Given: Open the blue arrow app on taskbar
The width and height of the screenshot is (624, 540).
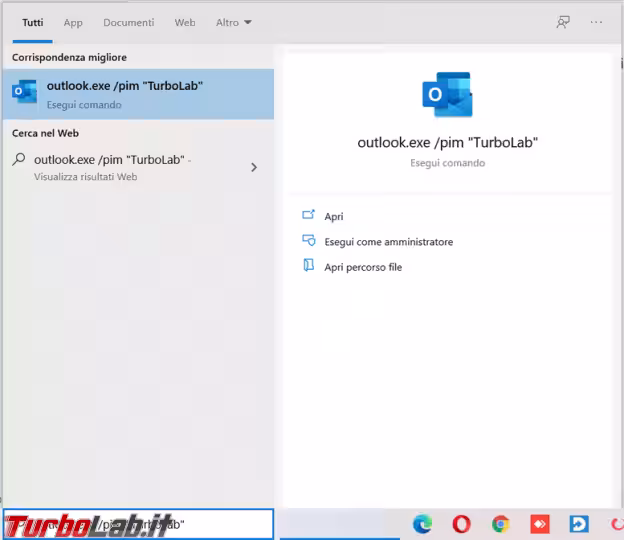Looking at the screenshot, I should [579, 524].
